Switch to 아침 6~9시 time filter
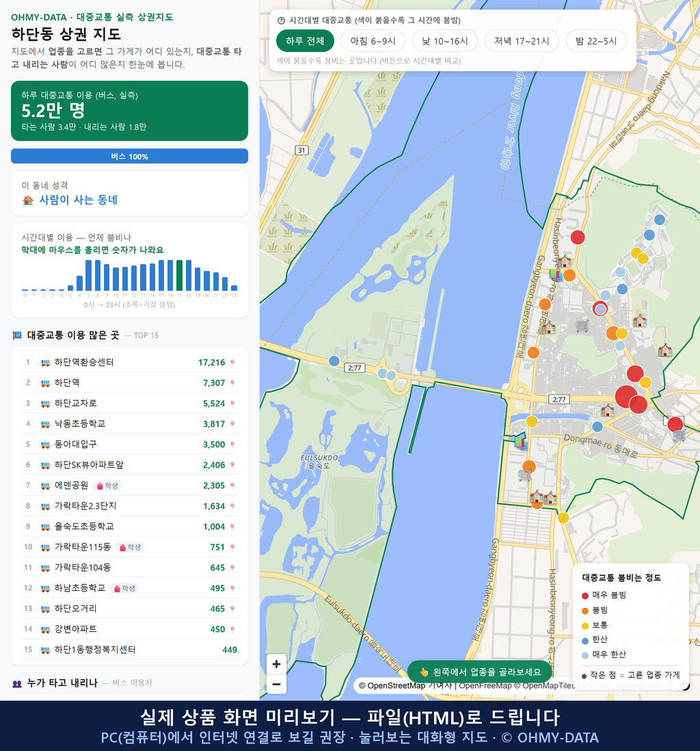The width and height of the screenshot is (700, 751). point(373,41)
